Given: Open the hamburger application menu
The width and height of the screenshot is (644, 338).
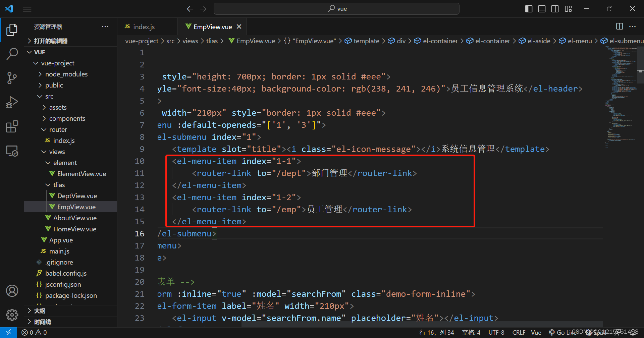Looking at the screenshot, I should 27,9.
